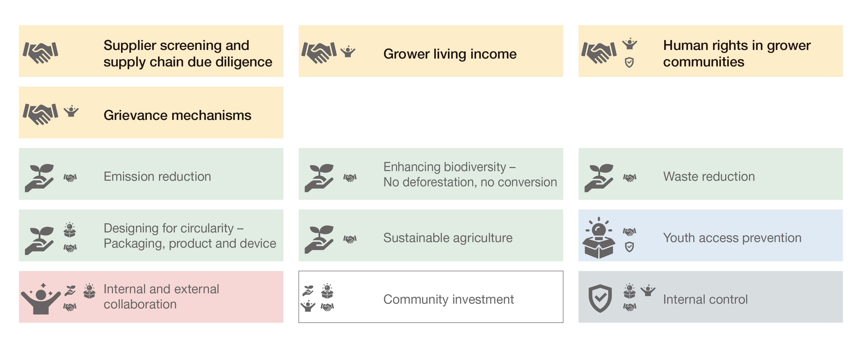This screenshot has height=348, width=868.
Task: Click the small shield icon in Human rights tile
Action: click(x=629, y=62)
